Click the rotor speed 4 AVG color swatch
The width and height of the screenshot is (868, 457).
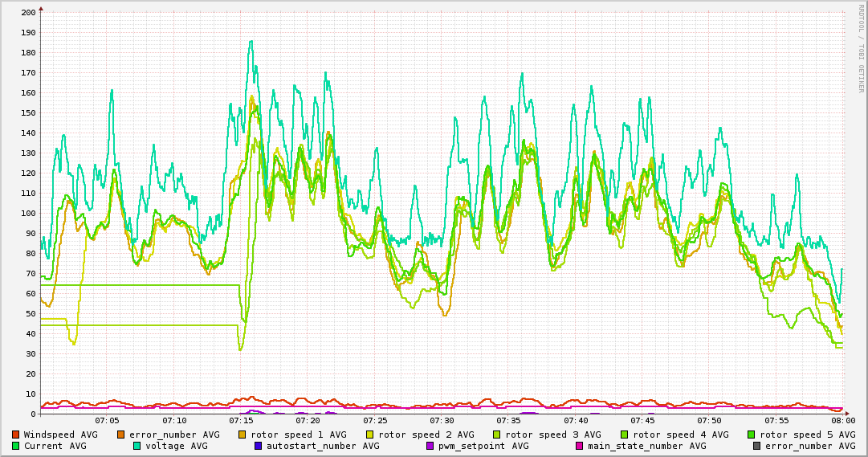[625, 435]
